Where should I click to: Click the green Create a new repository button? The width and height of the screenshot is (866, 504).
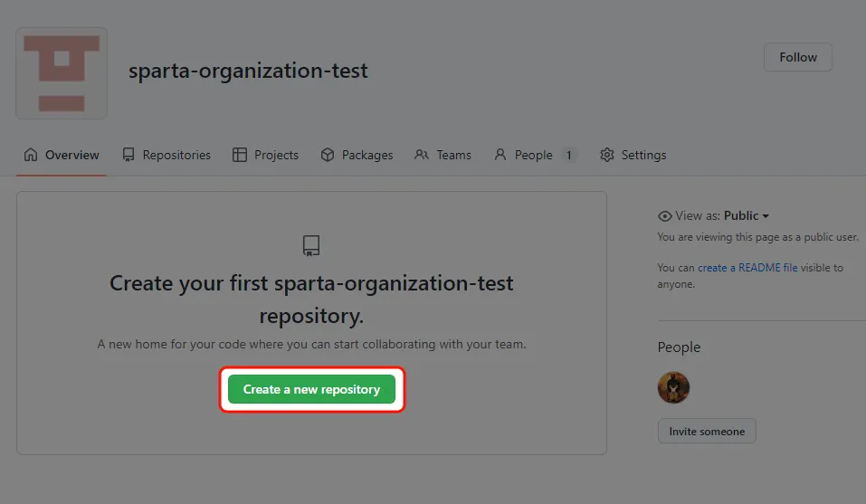point(311,389)
